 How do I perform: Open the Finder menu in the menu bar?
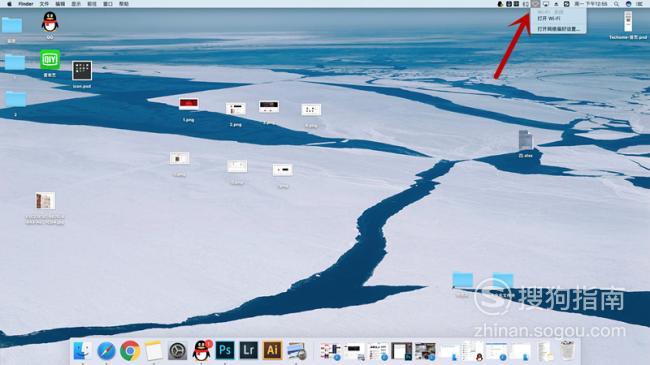coord(26,4)
